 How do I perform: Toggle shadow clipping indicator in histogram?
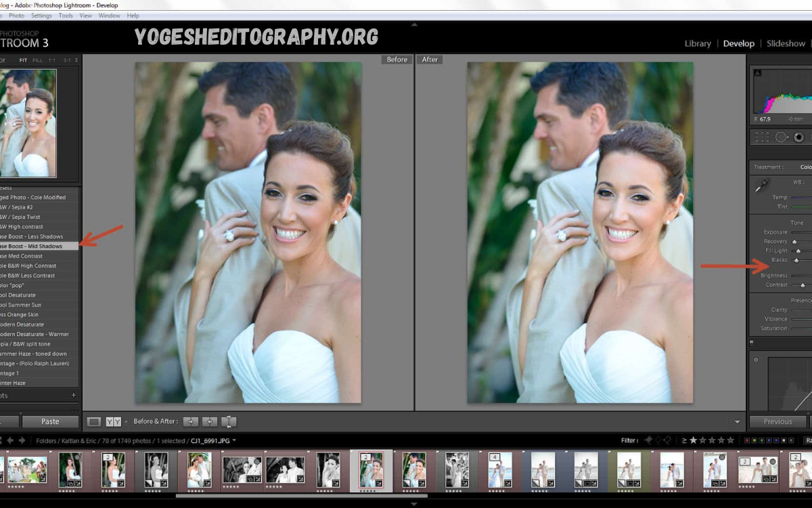[758, 73]
